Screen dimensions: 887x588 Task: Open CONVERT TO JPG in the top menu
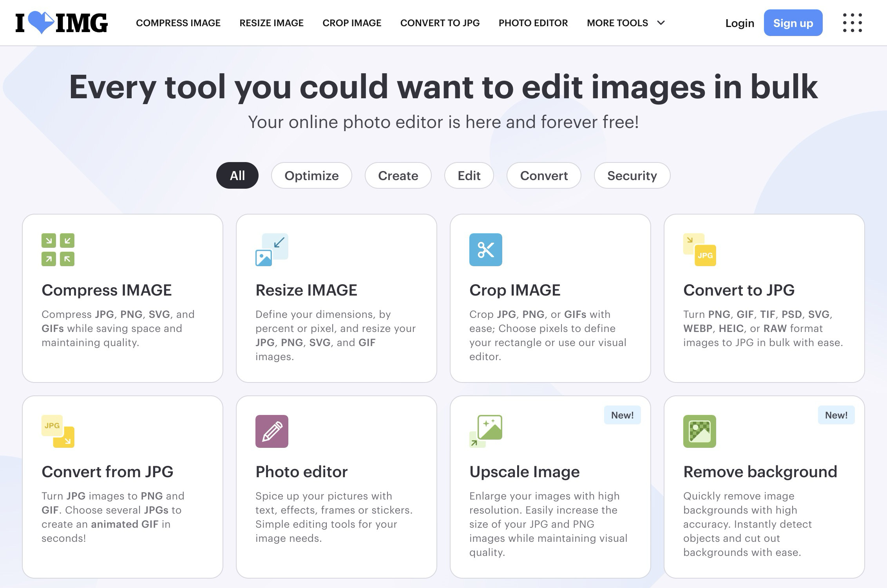pos(440,23)
